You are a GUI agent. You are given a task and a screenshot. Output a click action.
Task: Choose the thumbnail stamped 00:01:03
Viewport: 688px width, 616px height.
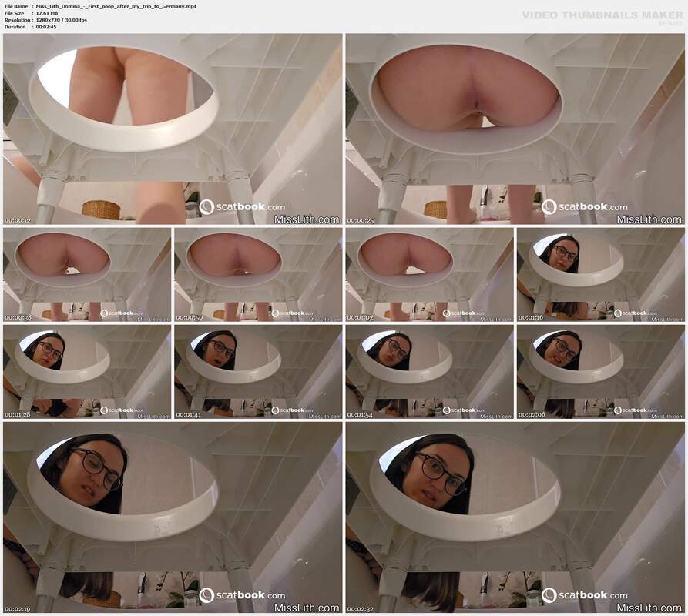pos(430,274)
